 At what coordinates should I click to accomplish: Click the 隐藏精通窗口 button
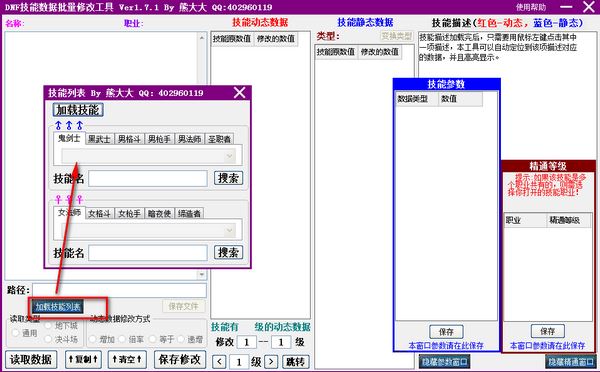pos(571,362)
